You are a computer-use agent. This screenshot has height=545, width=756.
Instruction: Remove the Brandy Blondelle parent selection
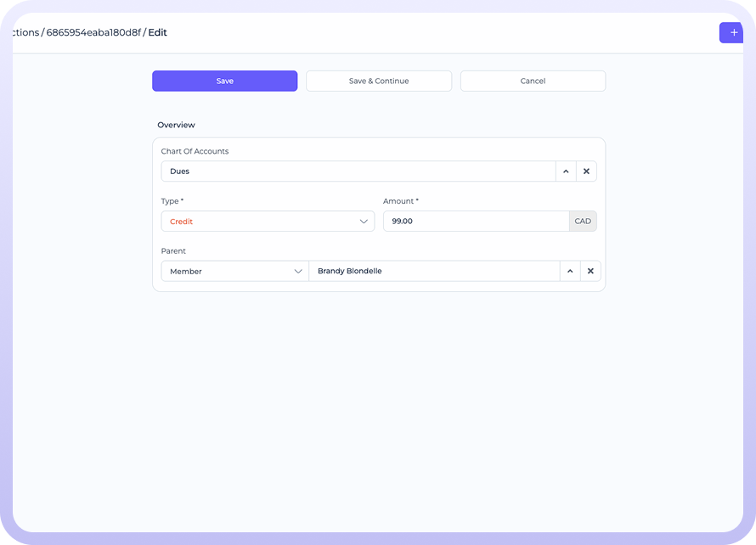click(590, 272)
